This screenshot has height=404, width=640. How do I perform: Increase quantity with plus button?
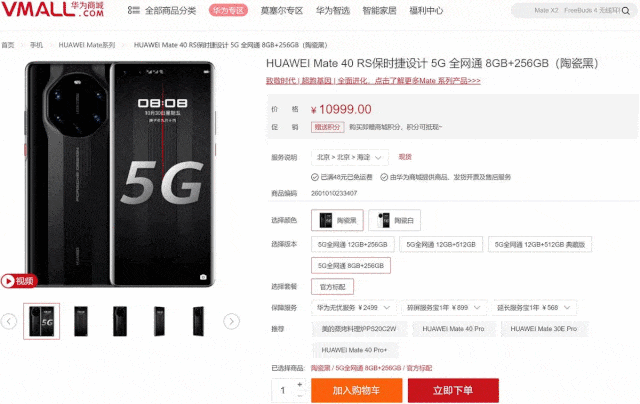click(300, 384)
